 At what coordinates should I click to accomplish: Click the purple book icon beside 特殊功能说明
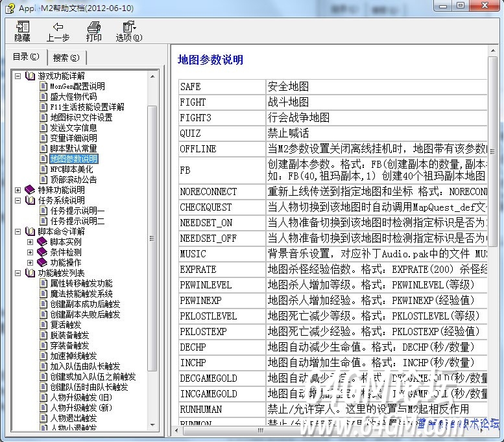30,190
